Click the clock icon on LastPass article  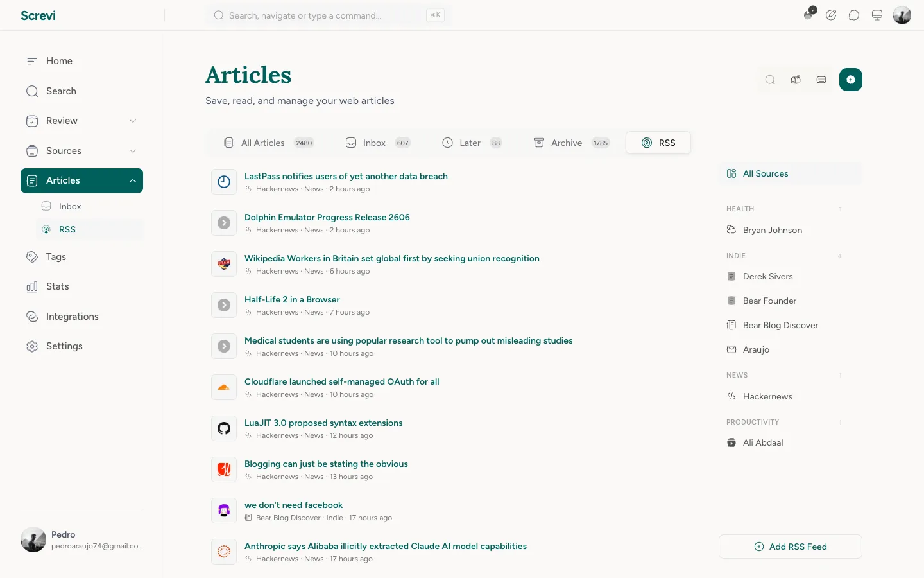click(224, 182)
